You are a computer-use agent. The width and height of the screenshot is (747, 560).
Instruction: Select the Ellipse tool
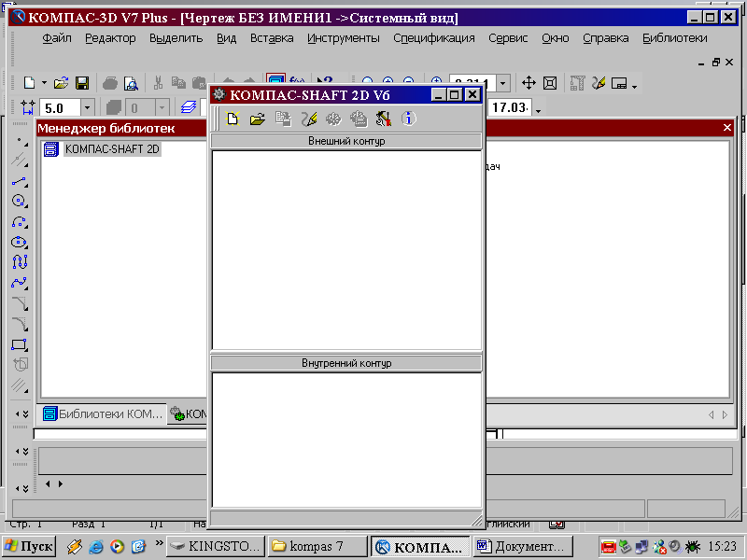(x=20, y=243)
